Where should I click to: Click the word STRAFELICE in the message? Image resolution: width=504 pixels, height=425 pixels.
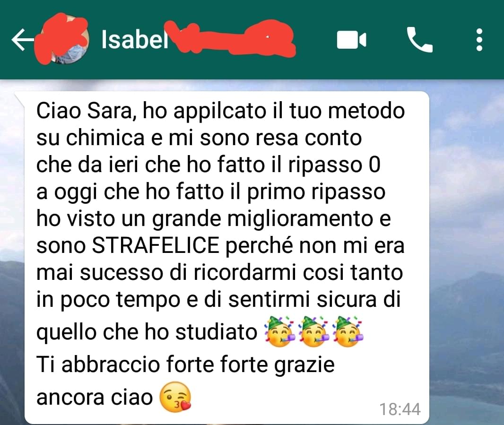pyautogui.click(x=156, y=245)
